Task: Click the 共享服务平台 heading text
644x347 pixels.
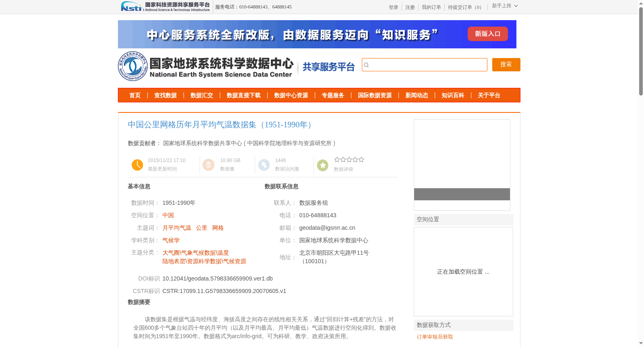Action: (328, 67)
